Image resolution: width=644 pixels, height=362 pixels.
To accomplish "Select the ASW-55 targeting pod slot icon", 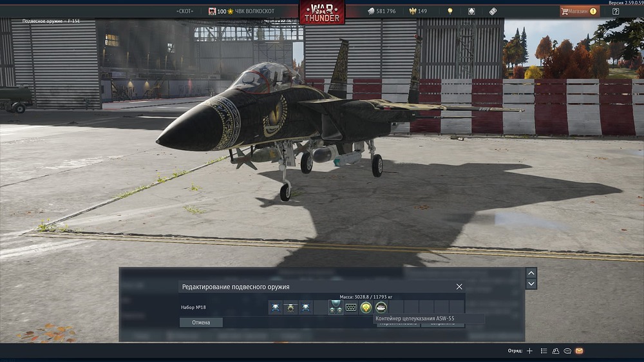I will [x=381, y=307].
